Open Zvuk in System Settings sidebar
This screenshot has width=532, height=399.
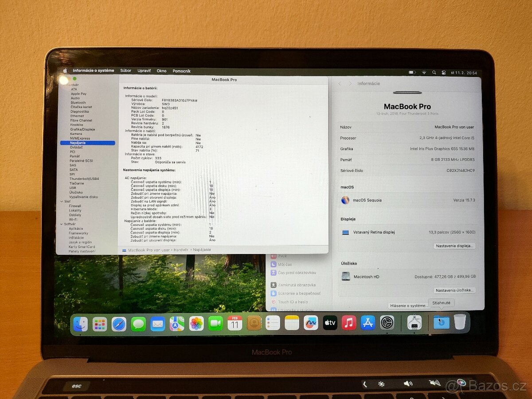279,256
